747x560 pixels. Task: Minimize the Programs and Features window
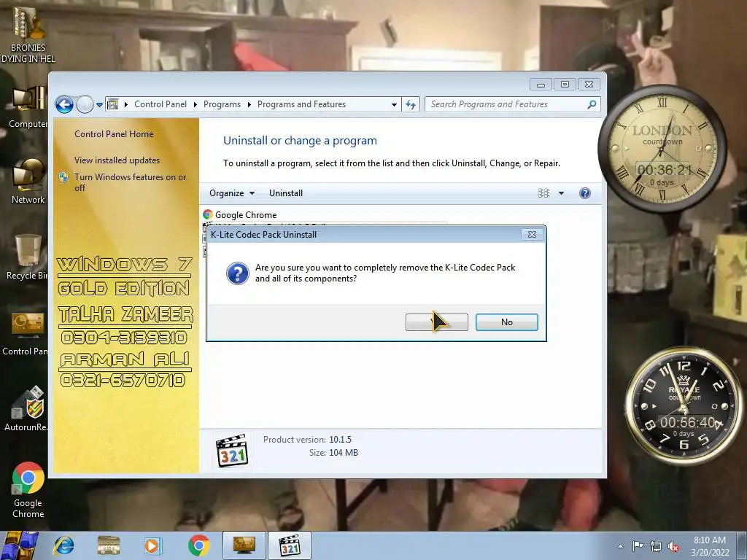point(541,85)
